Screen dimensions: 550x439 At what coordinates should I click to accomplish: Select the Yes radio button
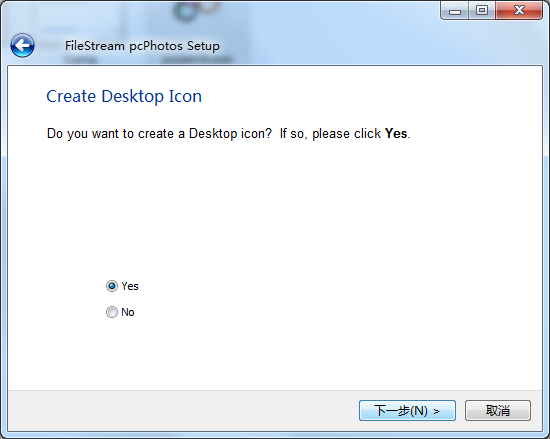click(x=112, y=286)
